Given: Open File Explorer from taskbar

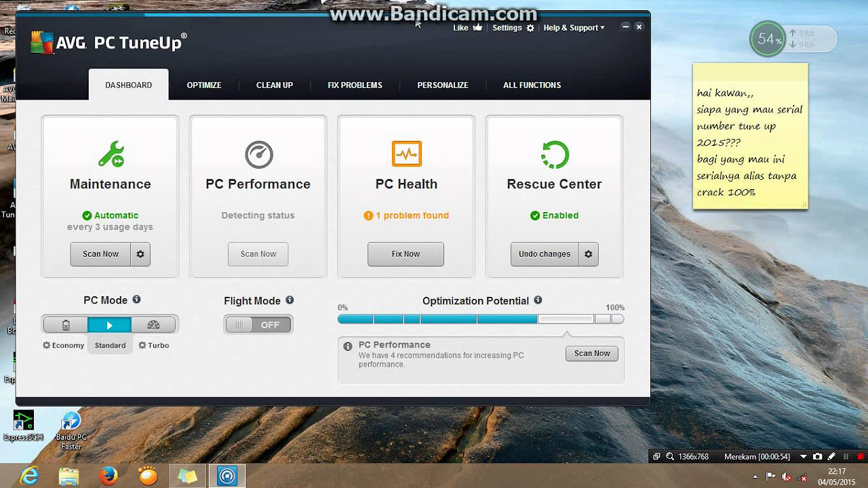Looking at the screenshot, I should click(x=68, y=476).
